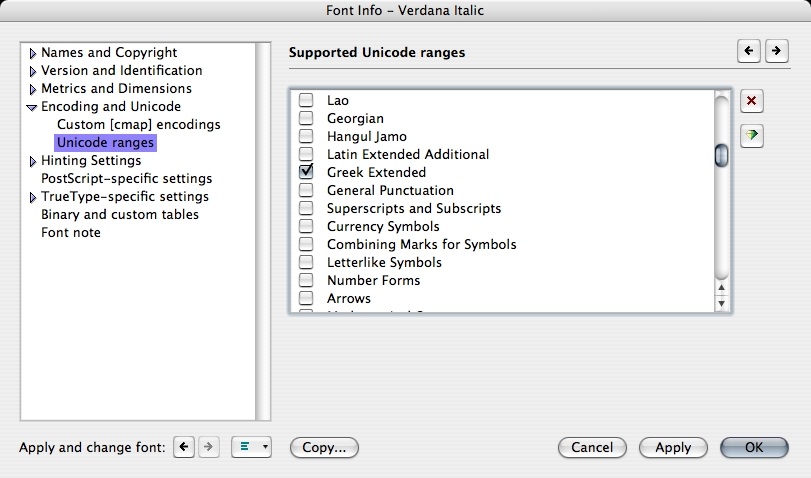Expand Names and Copyright section
Image resolution: width=811 pixels, height=478 pixels.
pos(33,53)
